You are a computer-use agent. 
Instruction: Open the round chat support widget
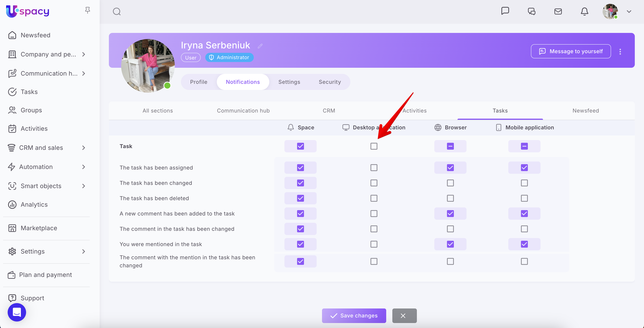tap(17, 312)
